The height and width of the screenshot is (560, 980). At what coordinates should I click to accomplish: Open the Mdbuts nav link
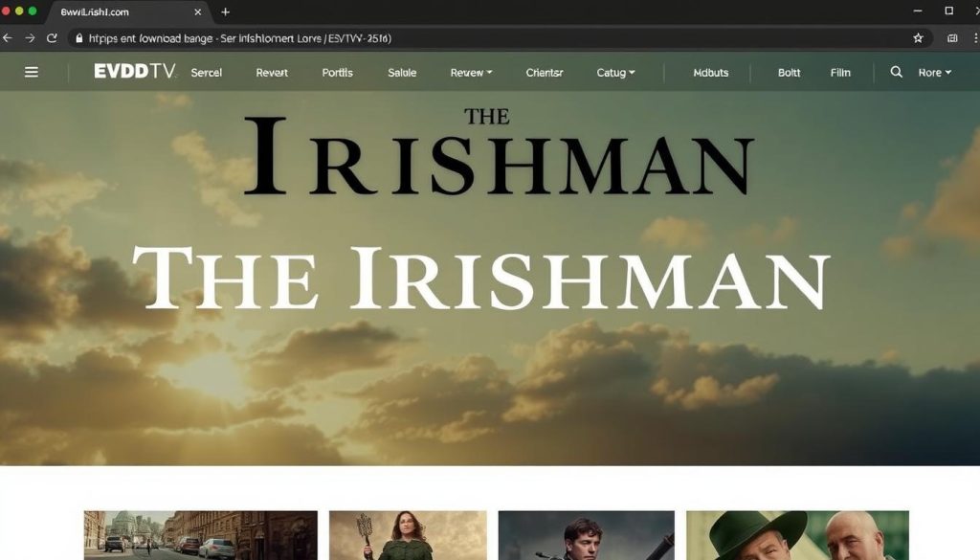point(711,73)
